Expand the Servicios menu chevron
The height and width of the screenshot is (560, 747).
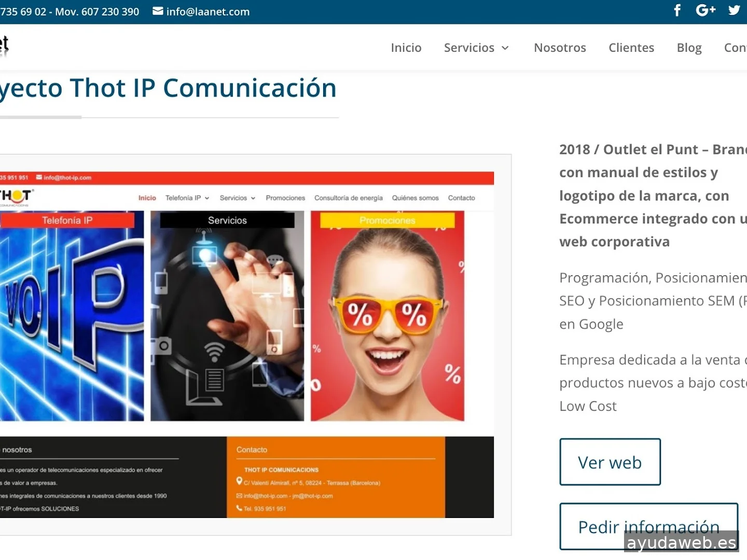505,48
